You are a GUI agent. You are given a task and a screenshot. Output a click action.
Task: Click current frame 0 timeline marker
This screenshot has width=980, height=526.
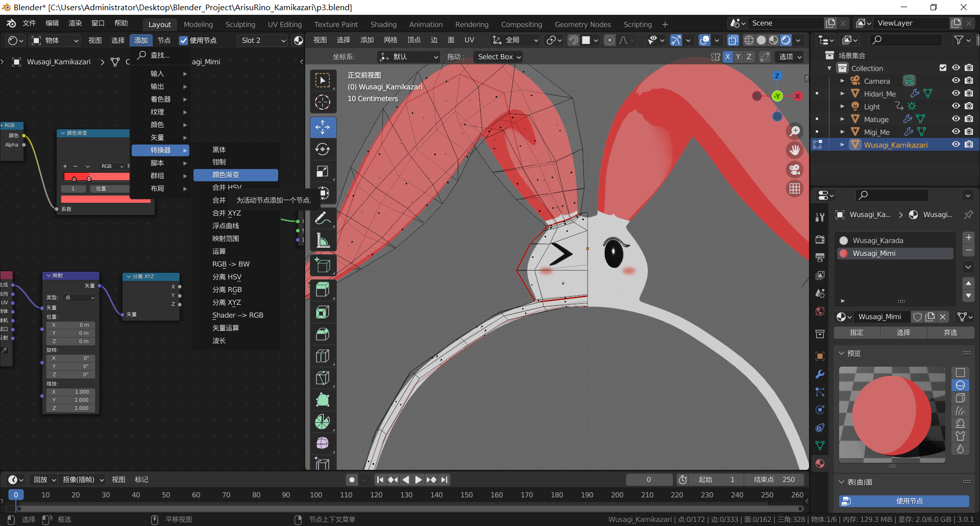pyautogui.click(x=16, y=495)
